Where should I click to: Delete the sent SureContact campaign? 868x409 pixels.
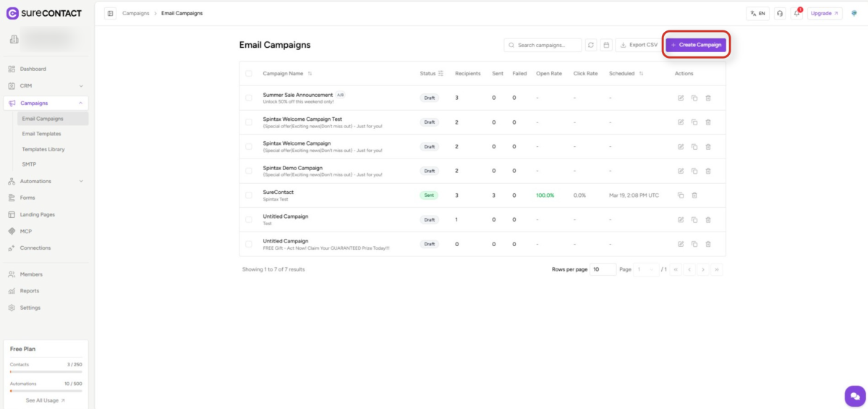click(x=694, y=195)
